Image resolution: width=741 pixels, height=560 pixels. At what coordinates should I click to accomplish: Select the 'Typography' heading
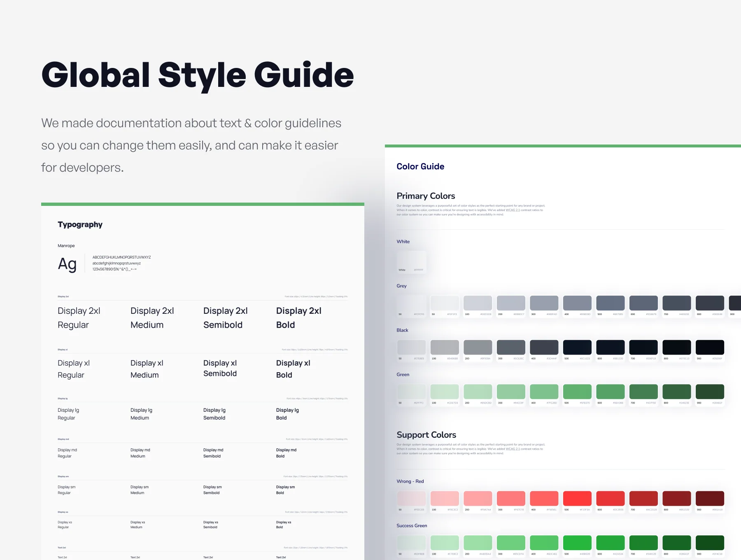click(80, 224)
